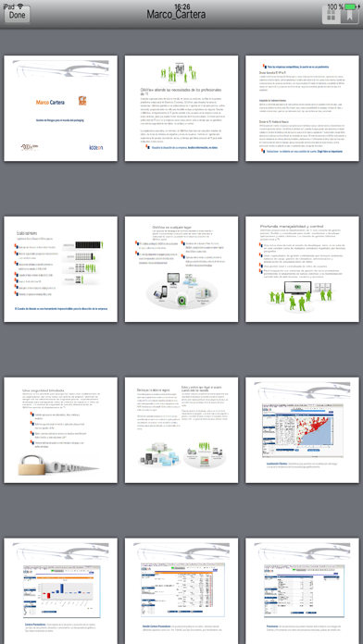Image resolution: width=363 pixels, height=644 pixels.
Task: Open the Profunda manejabilidad y control page
Action: 302,269
